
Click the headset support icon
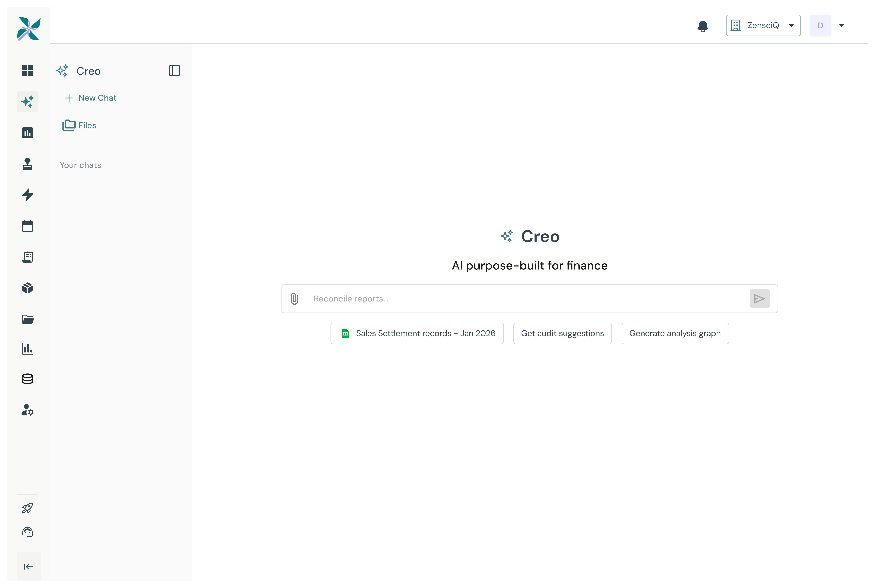click(27, 531)
